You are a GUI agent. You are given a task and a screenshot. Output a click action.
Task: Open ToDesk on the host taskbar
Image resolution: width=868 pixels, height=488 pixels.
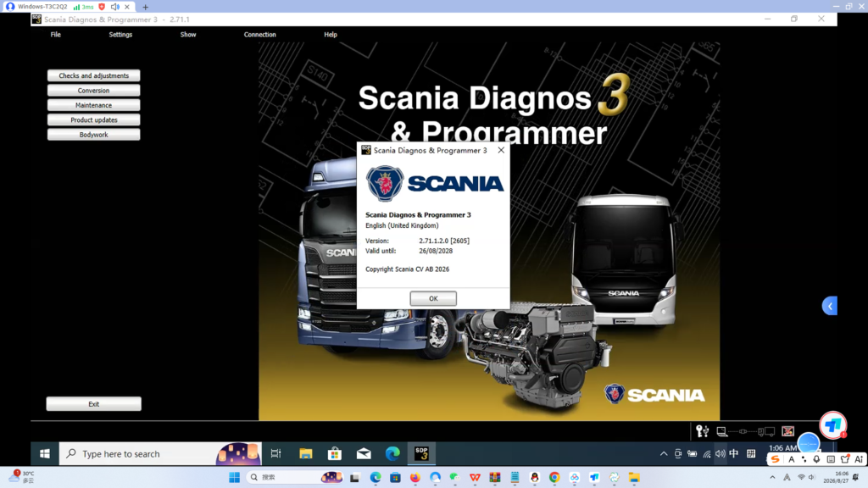[x=594, y=477]
